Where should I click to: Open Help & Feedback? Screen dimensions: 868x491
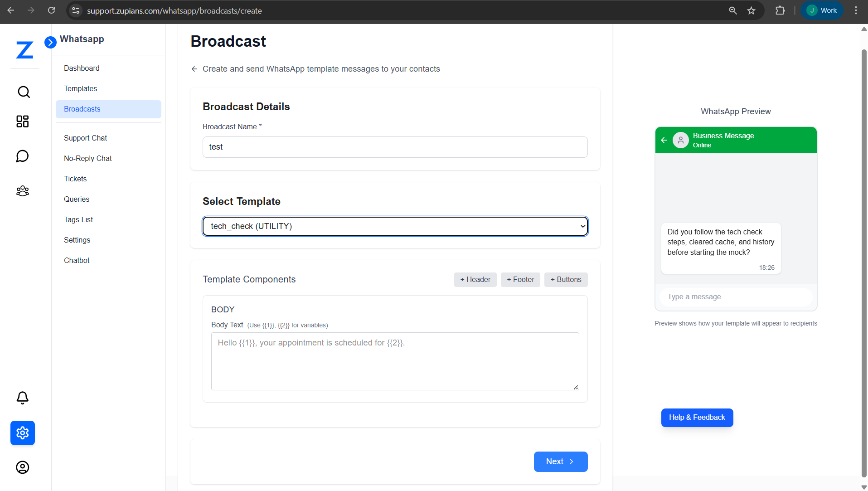(697, 418)
